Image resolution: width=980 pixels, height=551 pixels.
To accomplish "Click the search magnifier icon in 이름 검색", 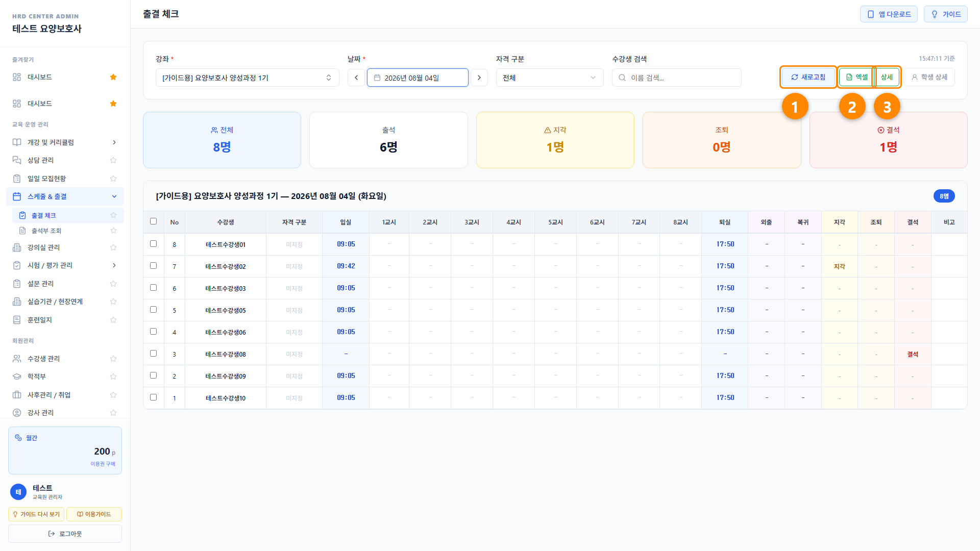I will pos(622,78).
